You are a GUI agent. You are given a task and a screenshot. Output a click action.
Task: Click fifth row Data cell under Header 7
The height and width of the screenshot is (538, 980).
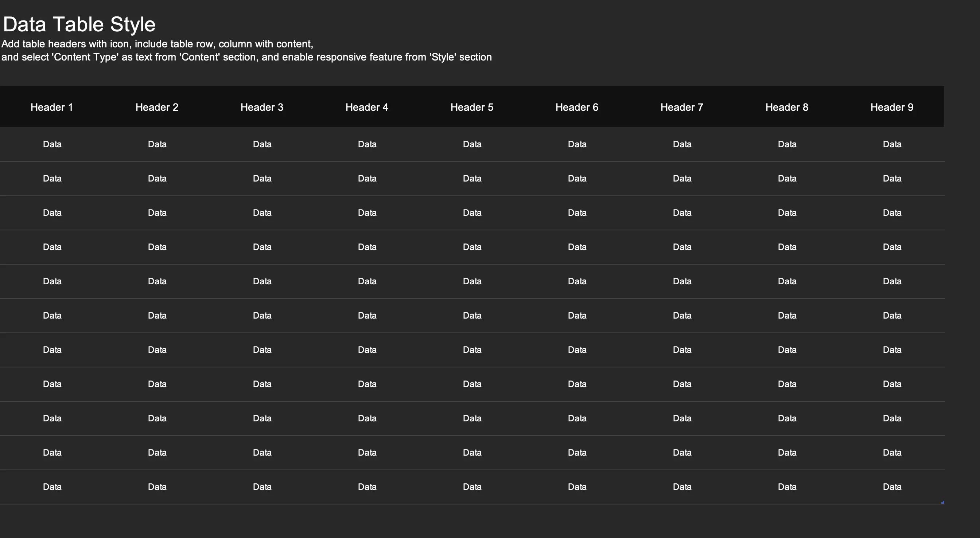point(682,281)
